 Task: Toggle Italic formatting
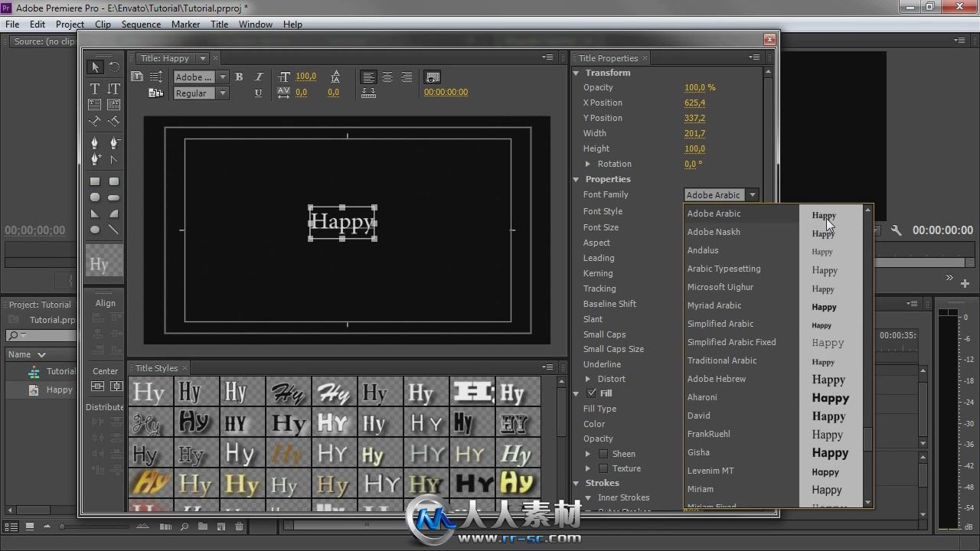[x=258, y=77]
